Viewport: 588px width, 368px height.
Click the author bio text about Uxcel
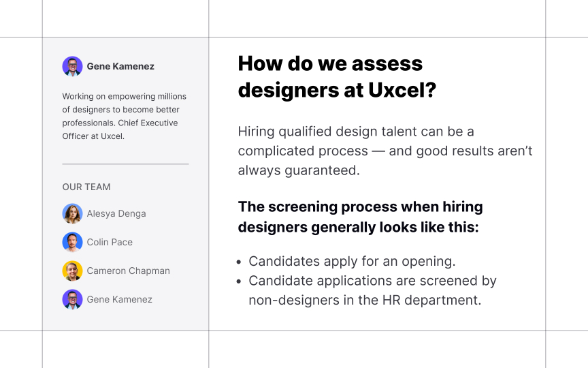point(124,117)
